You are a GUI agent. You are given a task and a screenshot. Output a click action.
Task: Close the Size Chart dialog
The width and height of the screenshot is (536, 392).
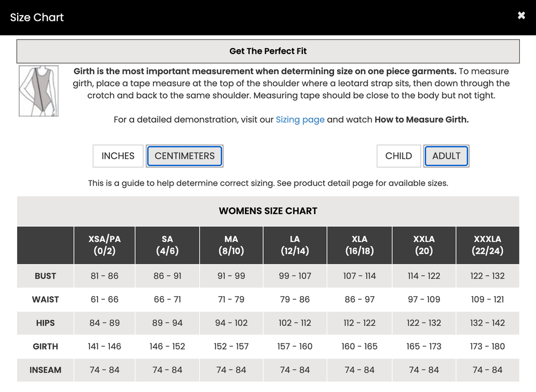coord(521,16)
